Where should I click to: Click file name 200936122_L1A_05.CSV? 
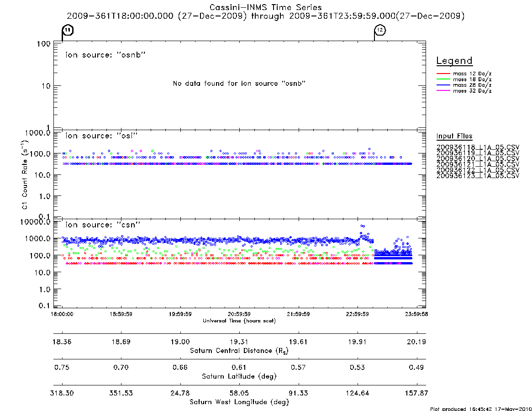click(x=478, y=170)
